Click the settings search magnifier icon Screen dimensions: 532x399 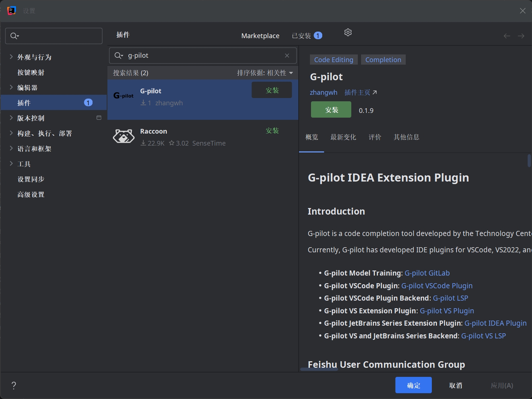coord(15,36)
